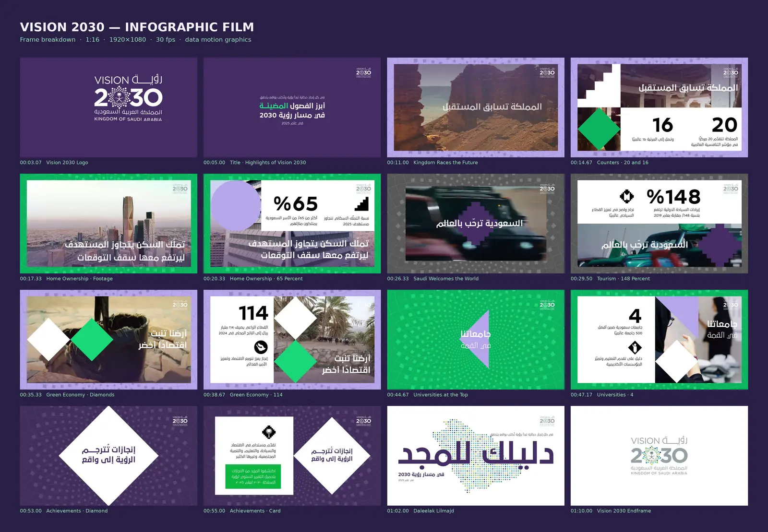Select the Achievements Diamond frame
768x532 pixels.
tap(108, 456)
